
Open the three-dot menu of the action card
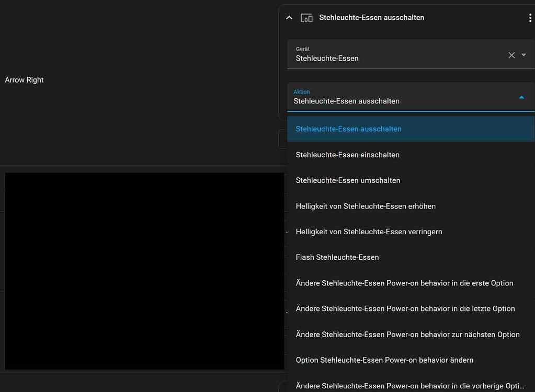click(x=530, y=18)
